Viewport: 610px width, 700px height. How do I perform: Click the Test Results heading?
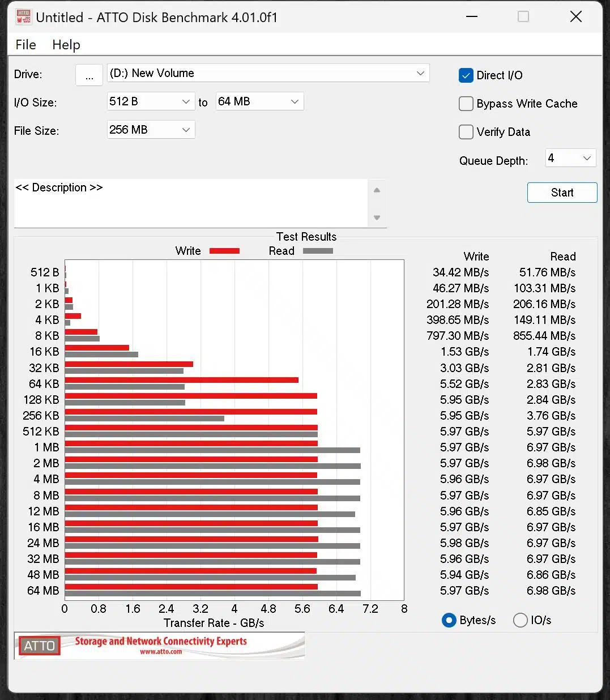(x=306, y=237)
